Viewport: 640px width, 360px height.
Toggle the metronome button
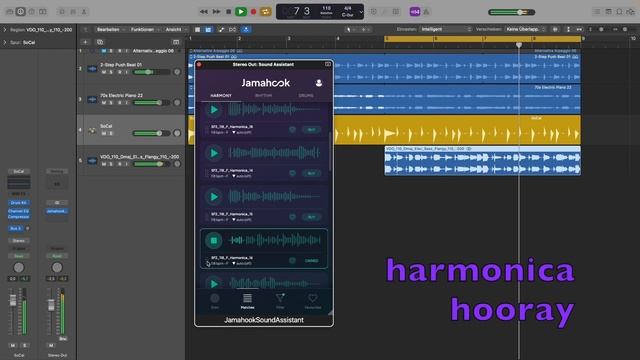click(426, 12)
